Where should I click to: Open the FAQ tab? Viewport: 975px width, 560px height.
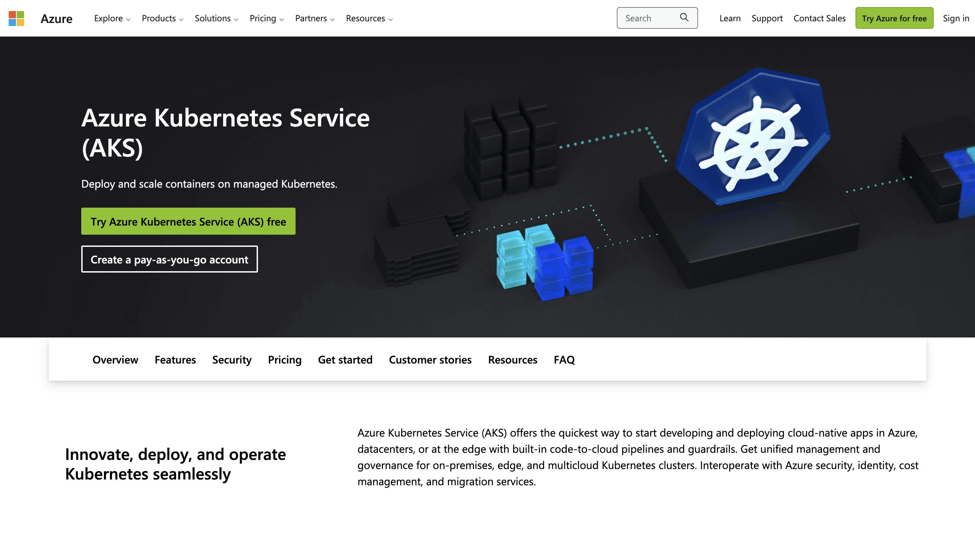(563, 359)
